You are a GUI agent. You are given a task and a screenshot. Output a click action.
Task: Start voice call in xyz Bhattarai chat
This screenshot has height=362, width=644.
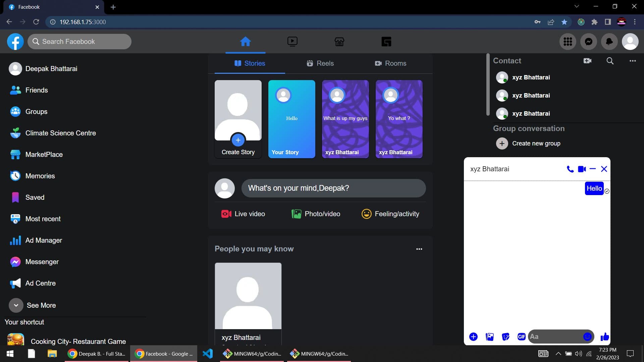[570, 169]
